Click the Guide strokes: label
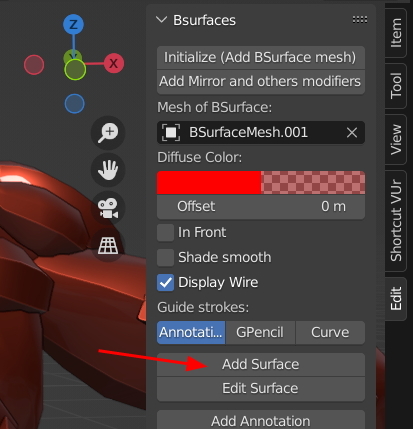This screenshot has height=429, width=413. tap(203, 307)
